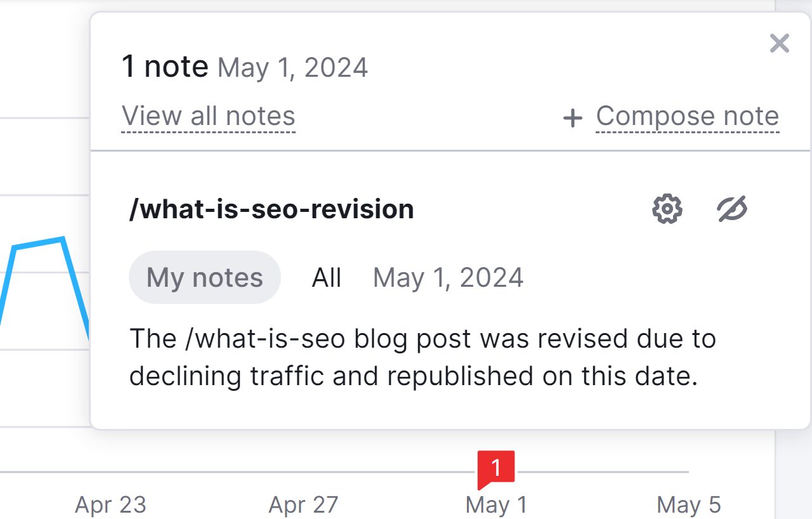Toggle note visibility with the crossed-eye icon

coord(731,209)
